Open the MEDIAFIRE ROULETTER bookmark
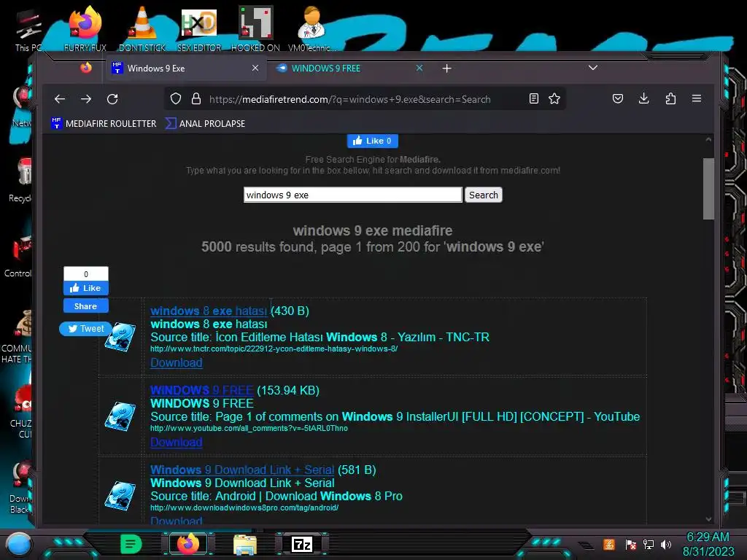 (104, 124)
